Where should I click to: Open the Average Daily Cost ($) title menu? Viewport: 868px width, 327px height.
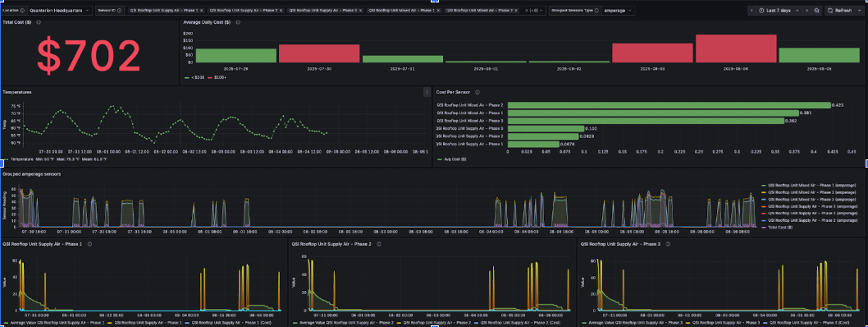(207, 22)
